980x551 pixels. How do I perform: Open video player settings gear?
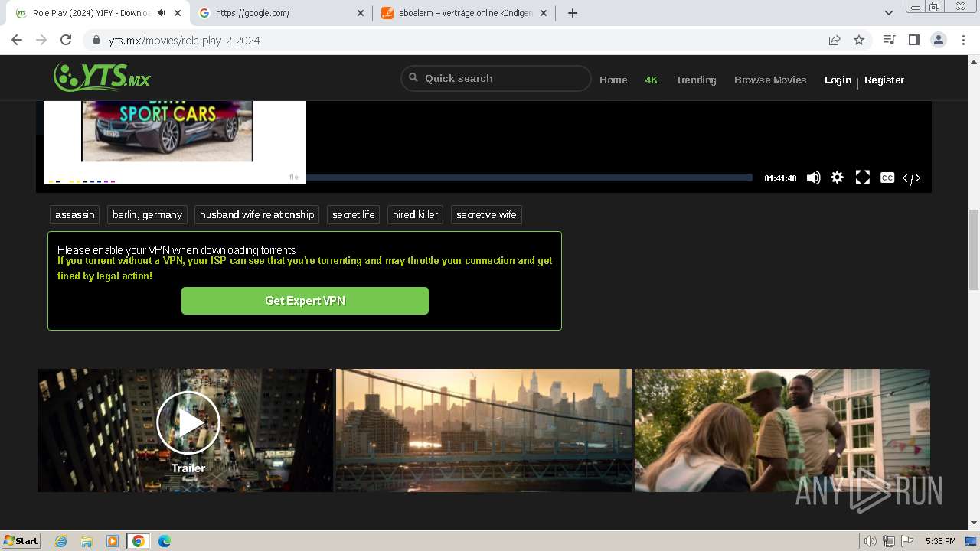click(838, 178)
